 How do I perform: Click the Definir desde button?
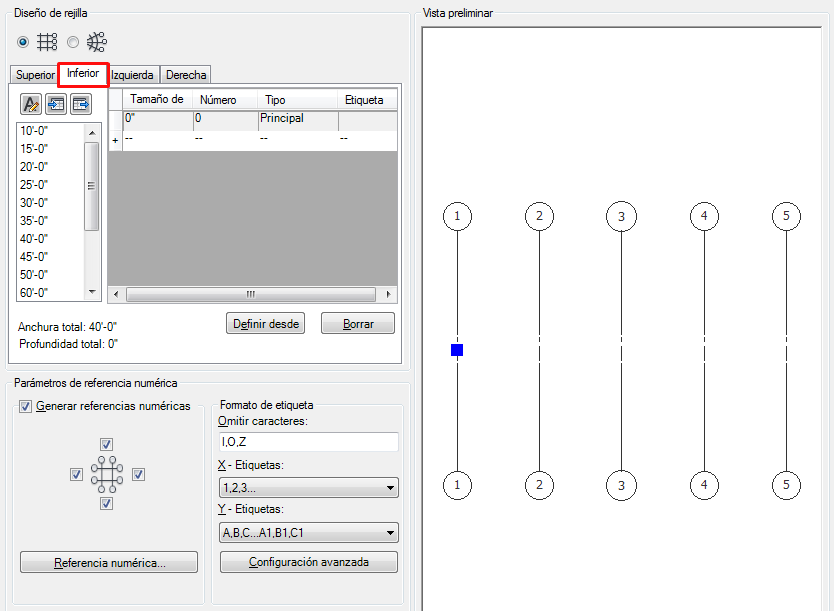(265, 323)
